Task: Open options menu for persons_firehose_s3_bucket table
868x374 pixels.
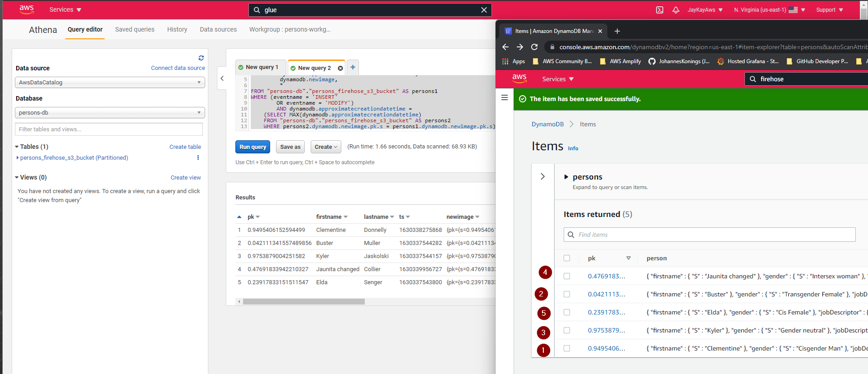Action: tap(198, 157)
